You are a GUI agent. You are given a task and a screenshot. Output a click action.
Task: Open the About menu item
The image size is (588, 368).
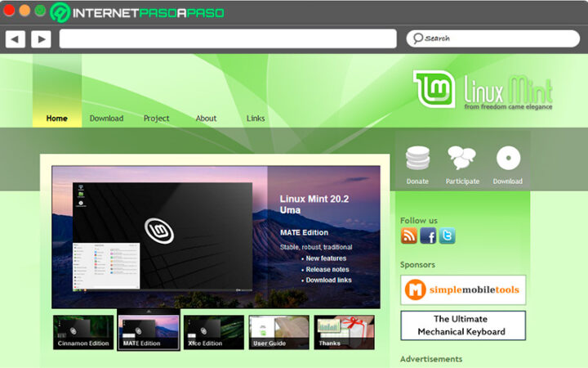click(x=206, y=119)
